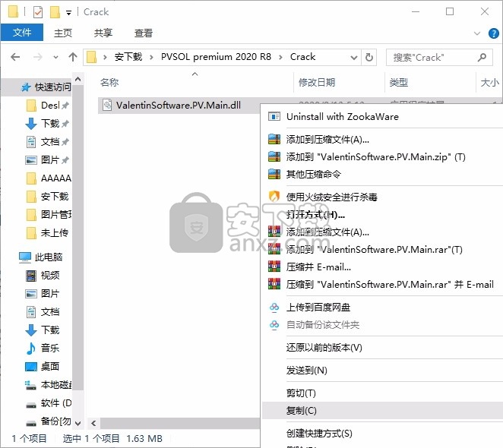Click PVSOL premium 2020 R8 breadcrumb
Image resolution: width=503 pixels, height=448 pixels.
click(x=217, y=57)
